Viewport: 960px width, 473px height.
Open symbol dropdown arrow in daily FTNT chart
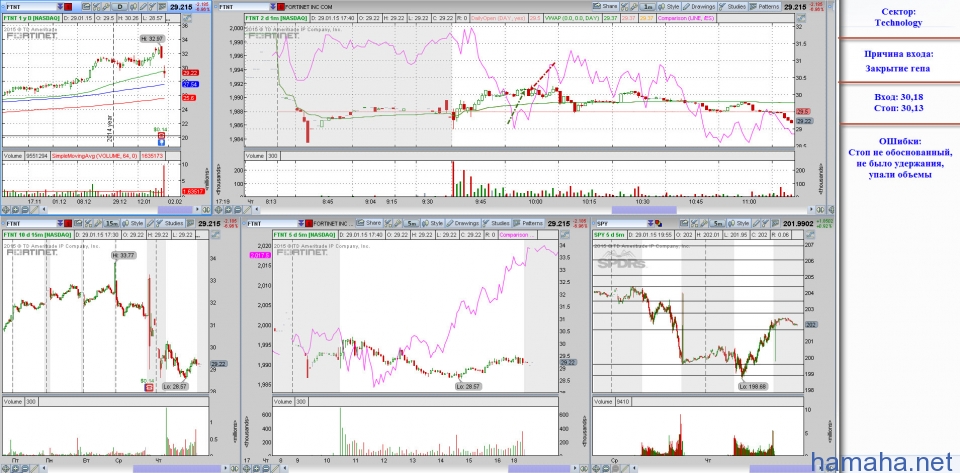60,7
